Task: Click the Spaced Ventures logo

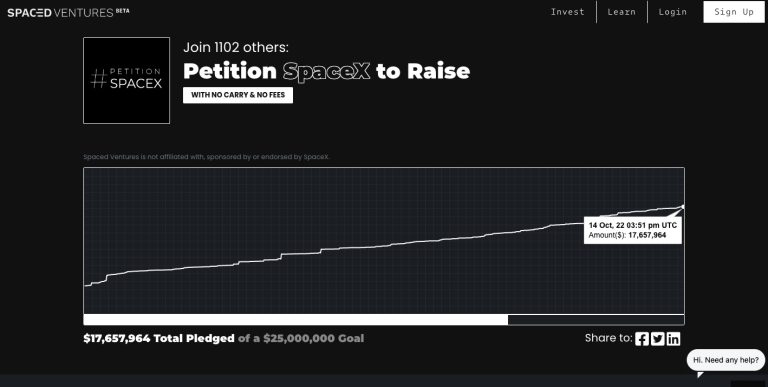Action: point(68,12)
